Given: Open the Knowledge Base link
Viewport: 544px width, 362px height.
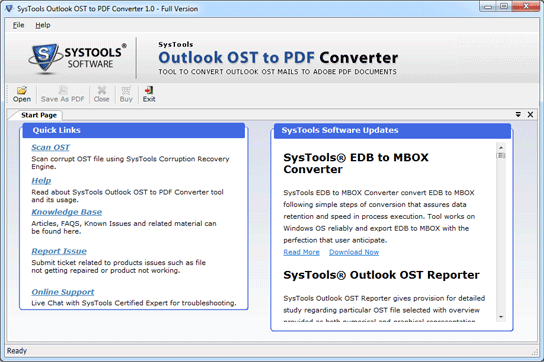Looking at the screenshot, I should point(67,212).
